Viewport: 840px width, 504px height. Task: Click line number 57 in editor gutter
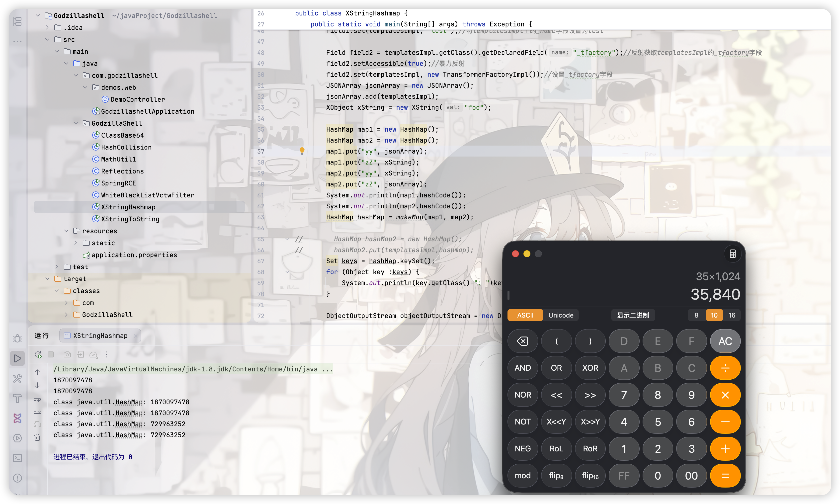click(260, 151)
